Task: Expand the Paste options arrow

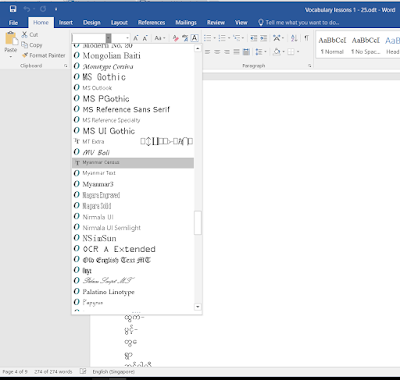Action: pos(11,56)
